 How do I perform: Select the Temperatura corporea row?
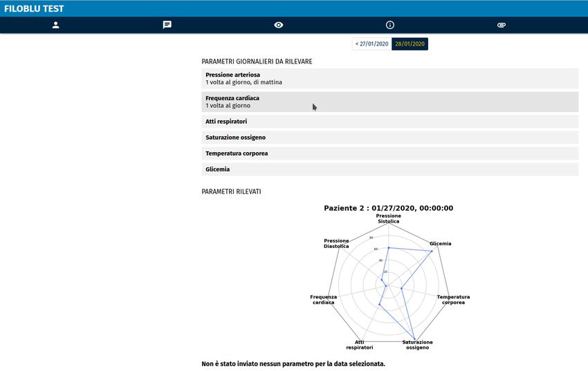click(389, 153)
